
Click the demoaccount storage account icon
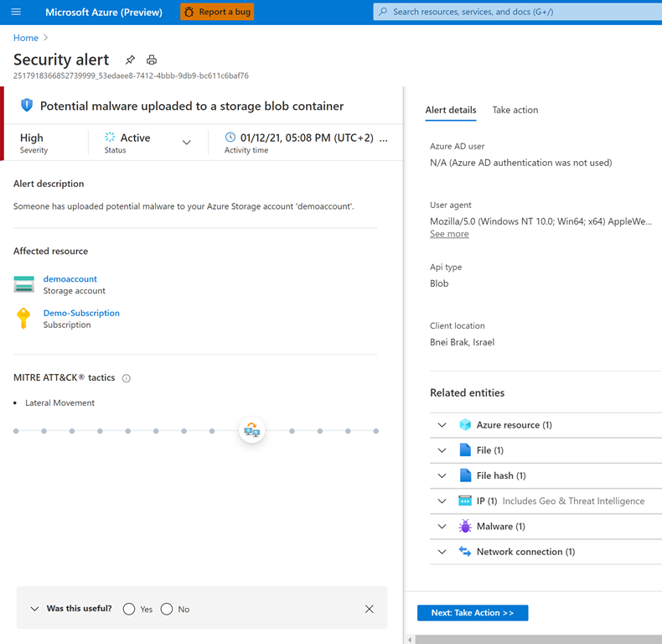24,284
